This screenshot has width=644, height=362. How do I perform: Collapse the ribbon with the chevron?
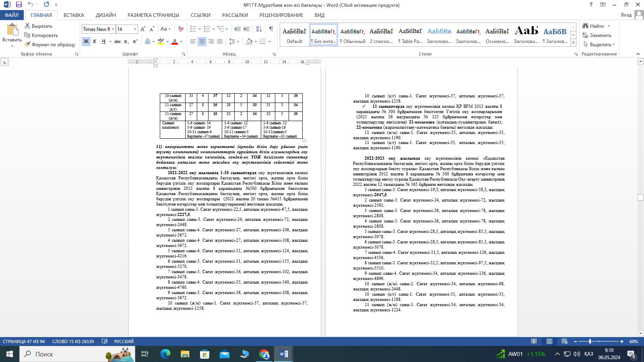(x=638, y=54)
